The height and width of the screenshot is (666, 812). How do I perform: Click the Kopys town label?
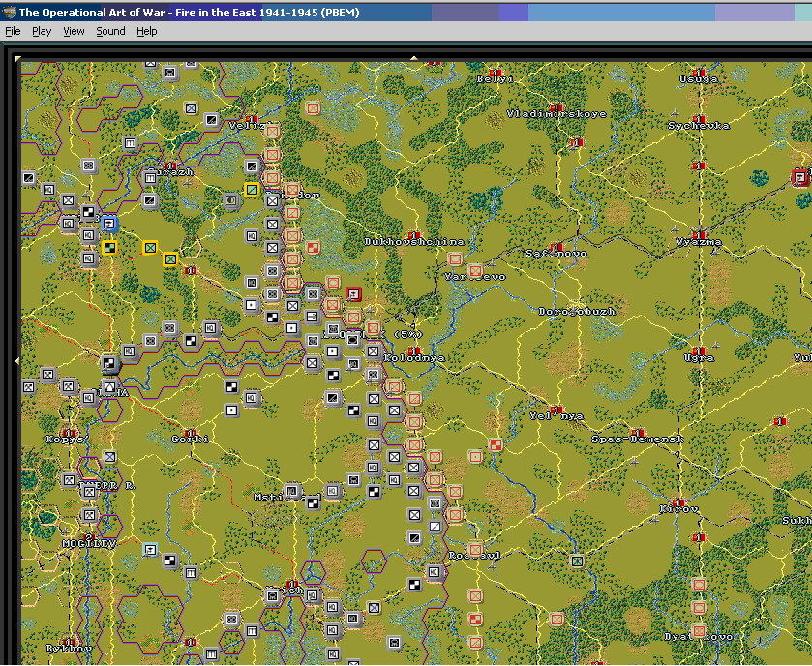click(x=65, y=439)
